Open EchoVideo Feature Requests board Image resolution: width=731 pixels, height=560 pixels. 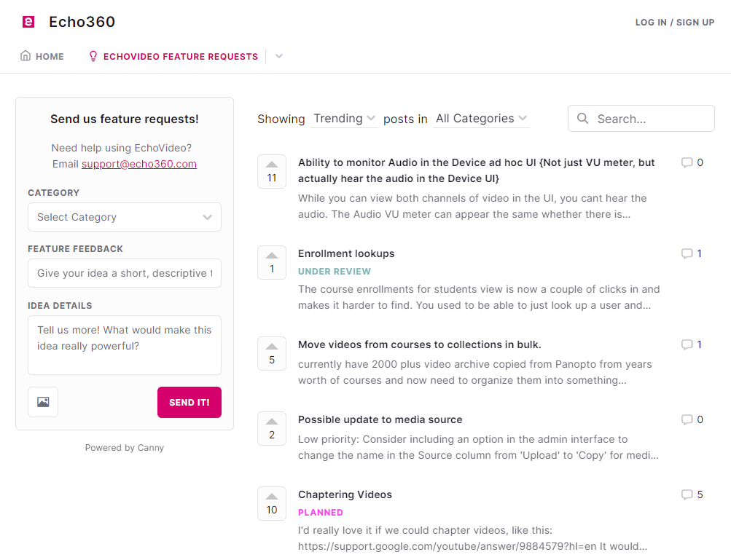[x=173, y=56]
